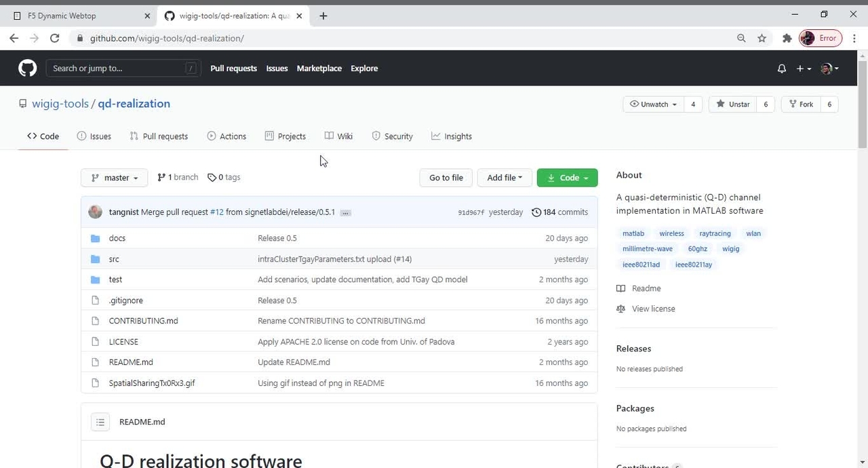Viewport: 868px width, 468px height.
Task: Open the docs folder
Action: click(x=117, y=238)
